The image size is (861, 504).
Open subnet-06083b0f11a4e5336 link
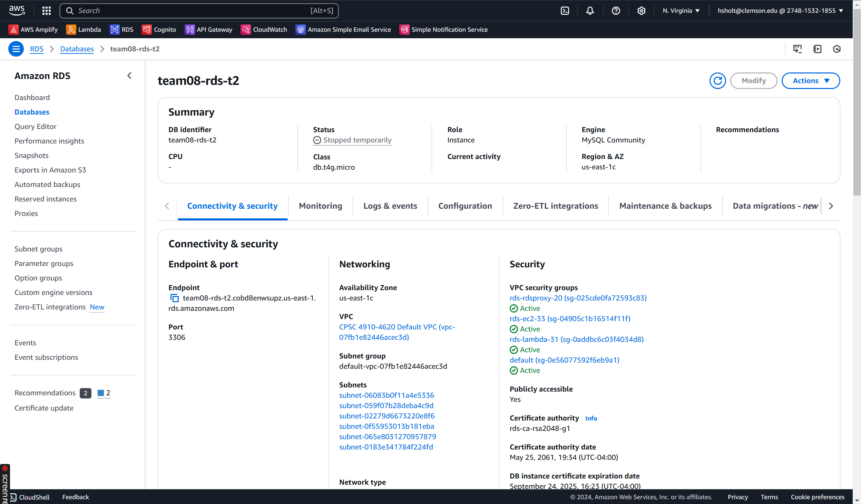point(386,395)
